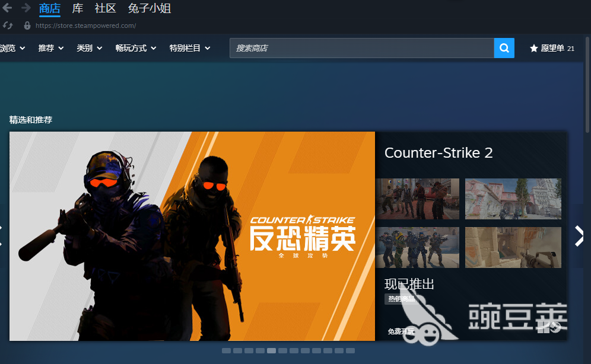Expand the 畅玩方式 dropdown menu
The image size is (591, 364).
tap(136, 48)
